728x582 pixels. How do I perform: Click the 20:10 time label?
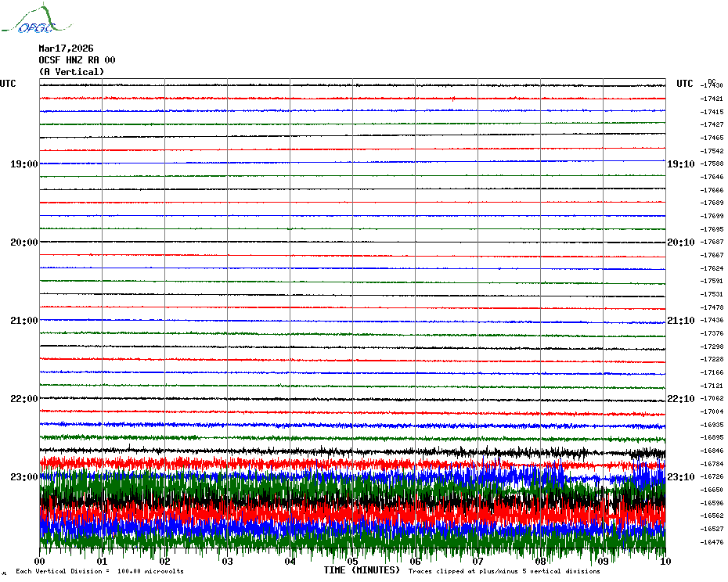(x=681, y=242)
